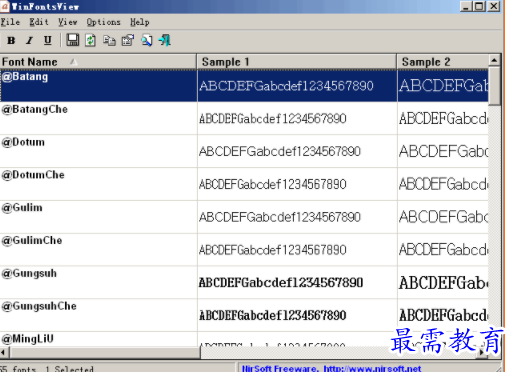The image size is (512, 372).
Task: Open the Edit menu
Action: pos(39,22)
